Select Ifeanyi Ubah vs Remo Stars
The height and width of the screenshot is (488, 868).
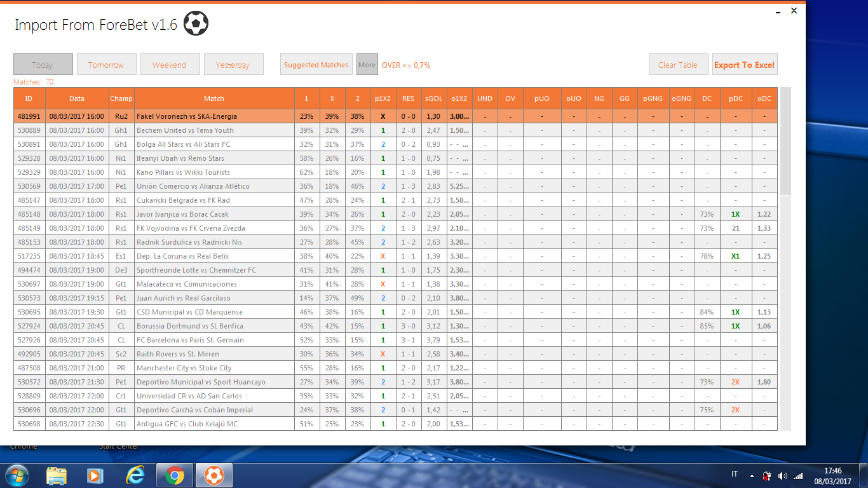tap(395, 158)
